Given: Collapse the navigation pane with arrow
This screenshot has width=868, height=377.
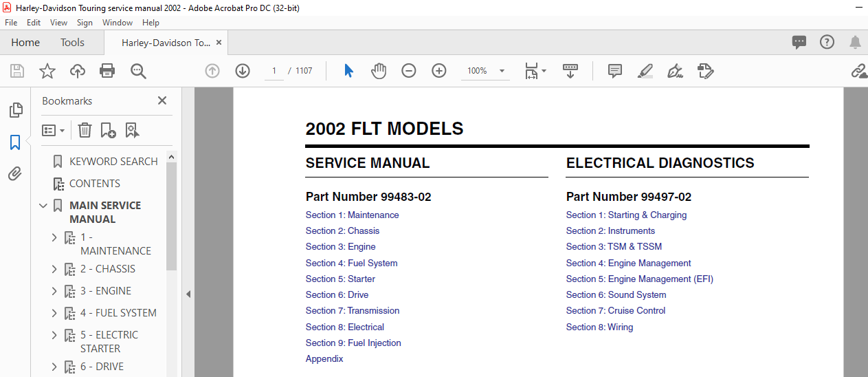Looking at the screenshot, I should pyautogui.click(x=188, y=294).
